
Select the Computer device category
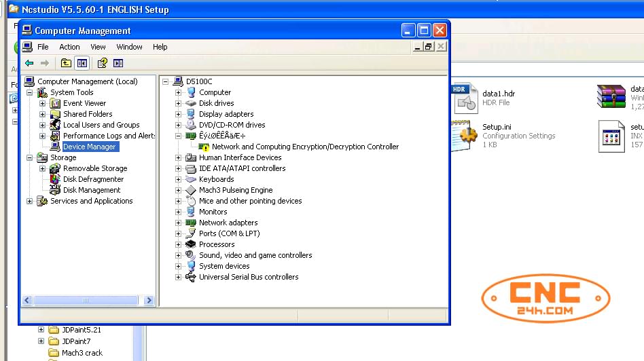215,93
